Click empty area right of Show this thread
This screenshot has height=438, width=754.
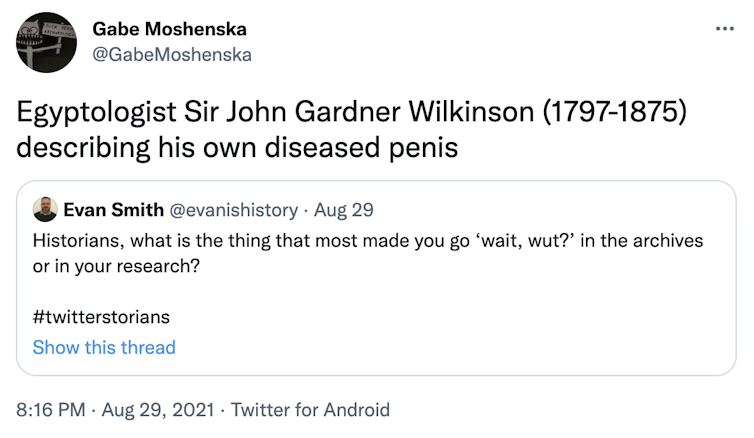coord(450,347)
